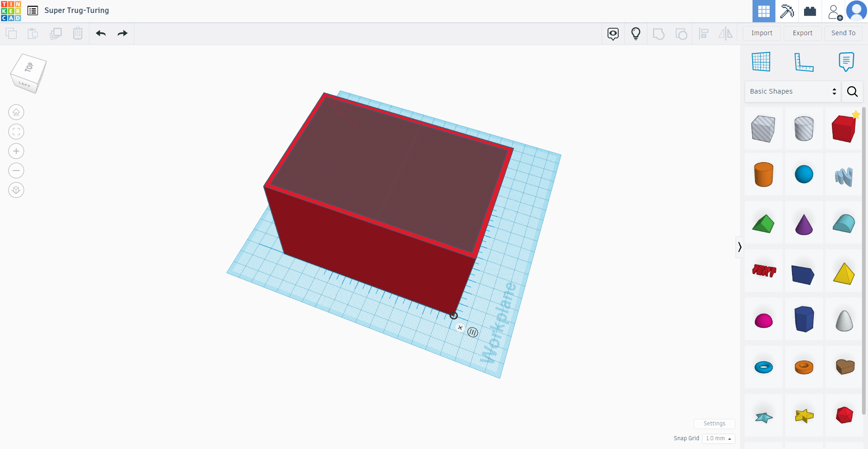Screen dimensions: 868x449
Task: Collapse the shapes panel with the chevron
Action: (x=740, y=247)
